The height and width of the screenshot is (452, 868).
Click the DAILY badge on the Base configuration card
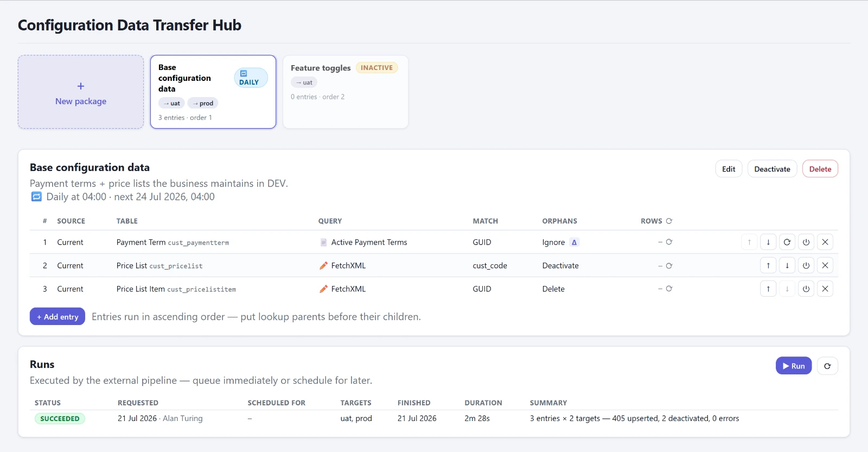pyautogui.click(x=251, y=78)
